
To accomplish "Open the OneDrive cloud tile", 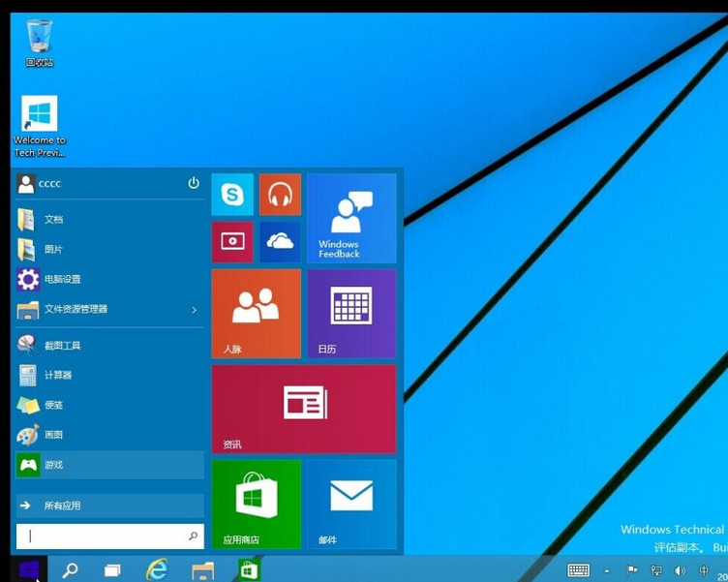I will coord(280,242).
